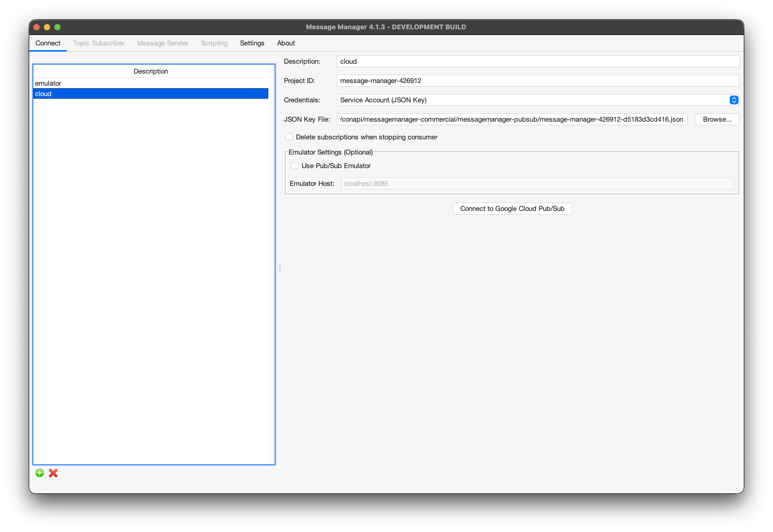This screenshot has width=773, height=532.
Task: Open the Credentials dropdown arrows
Action: click(x=734, y=100)
